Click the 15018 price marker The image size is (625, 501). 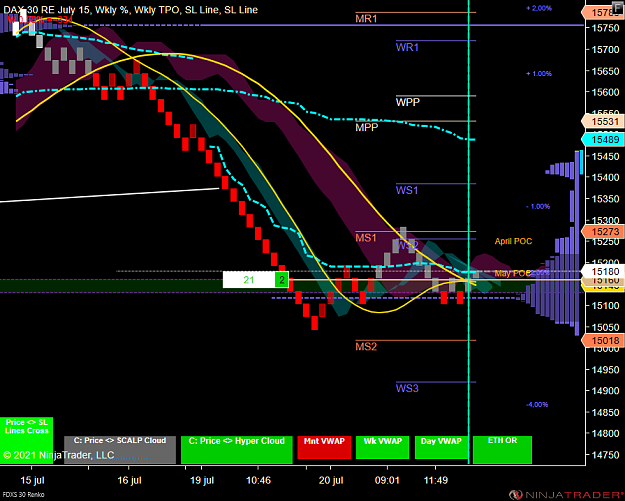(x=603, y=341)
